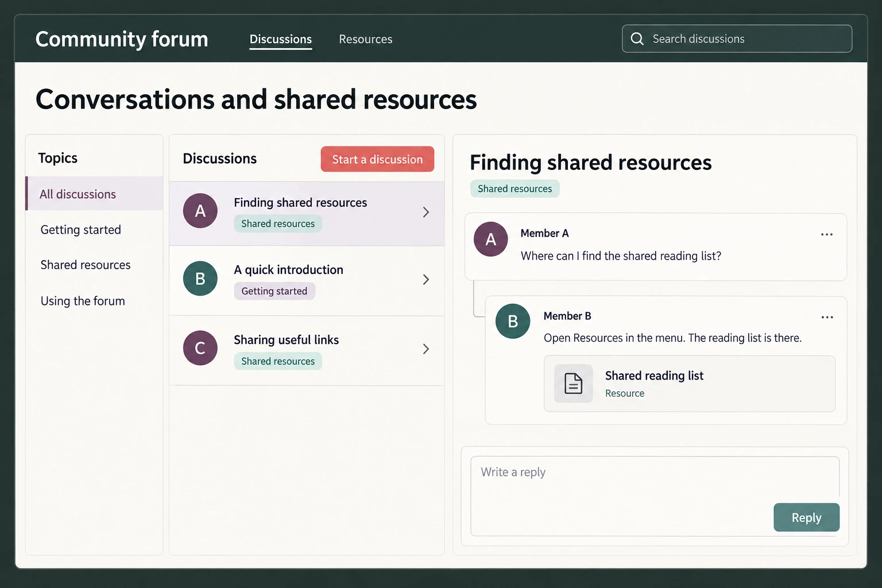The image size is (882, 588).
Task: Open the Community forum home link
Action: 122,39
